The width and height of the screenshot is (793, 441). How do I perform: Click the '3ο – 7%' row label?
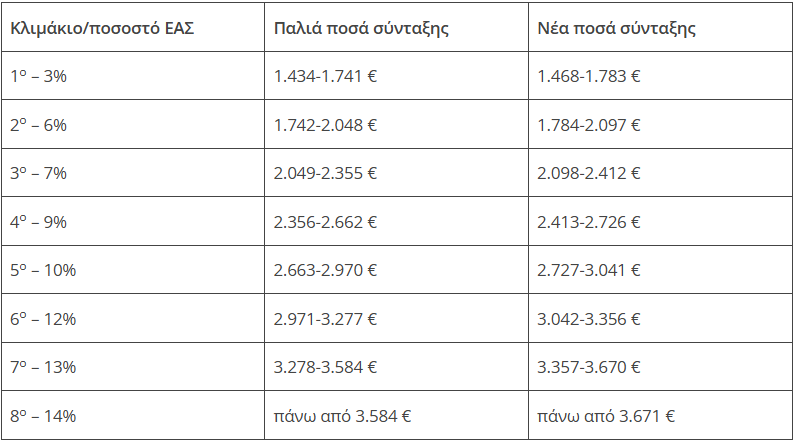pos(38,173)
